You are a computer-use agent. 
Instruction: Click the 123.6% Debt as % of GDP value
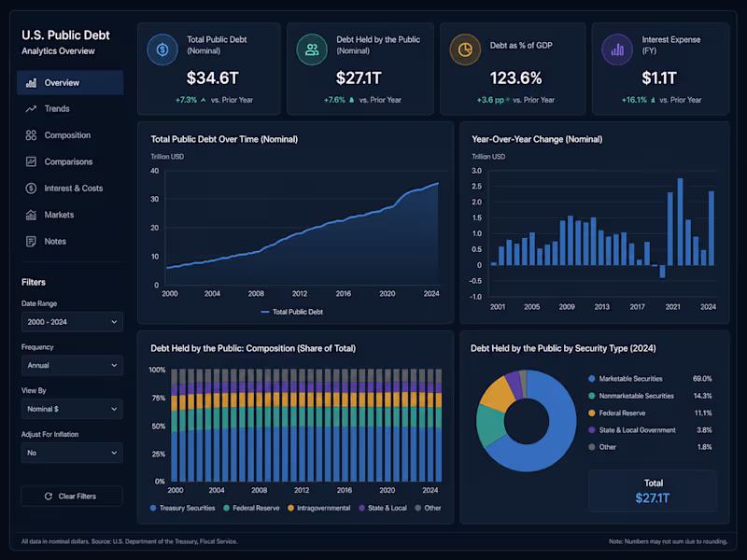click(x=516, y=78)
